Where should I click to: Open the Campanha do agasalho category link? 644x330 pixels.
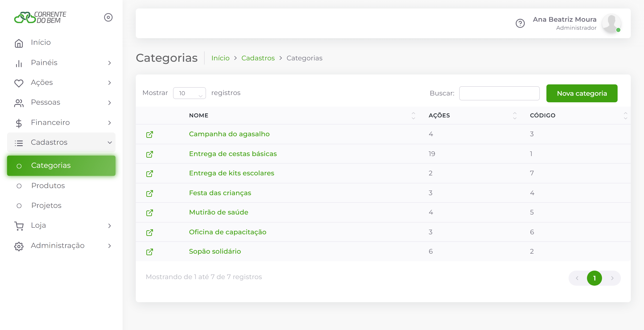[229, 134]
